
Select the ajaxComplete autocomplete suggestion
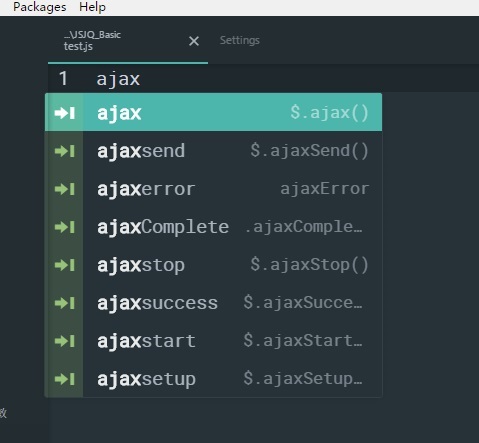pyautogui.click(x=213, y=227)
